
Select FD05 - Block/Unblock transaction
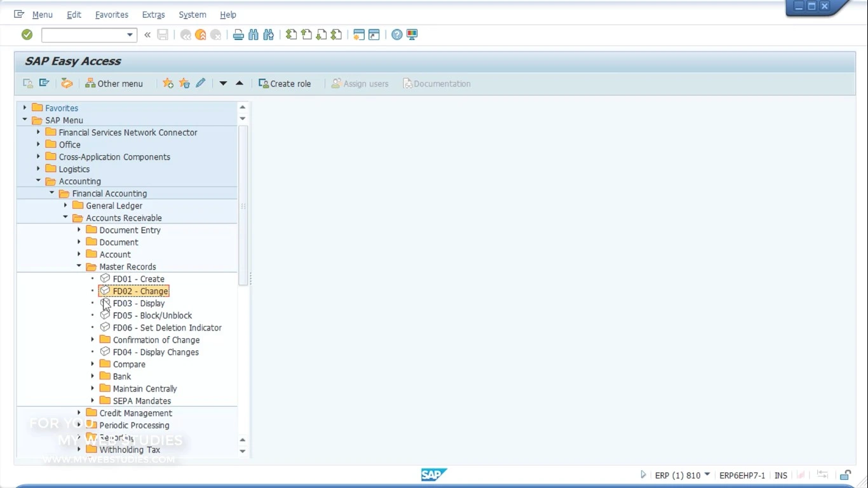pos(153,315)
